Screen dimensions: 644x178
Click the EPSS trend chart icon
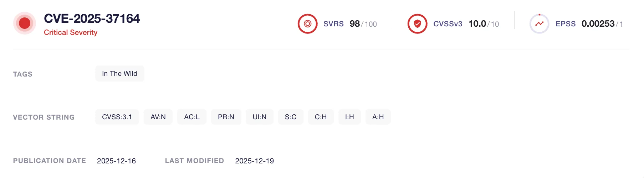coord(539,24)
